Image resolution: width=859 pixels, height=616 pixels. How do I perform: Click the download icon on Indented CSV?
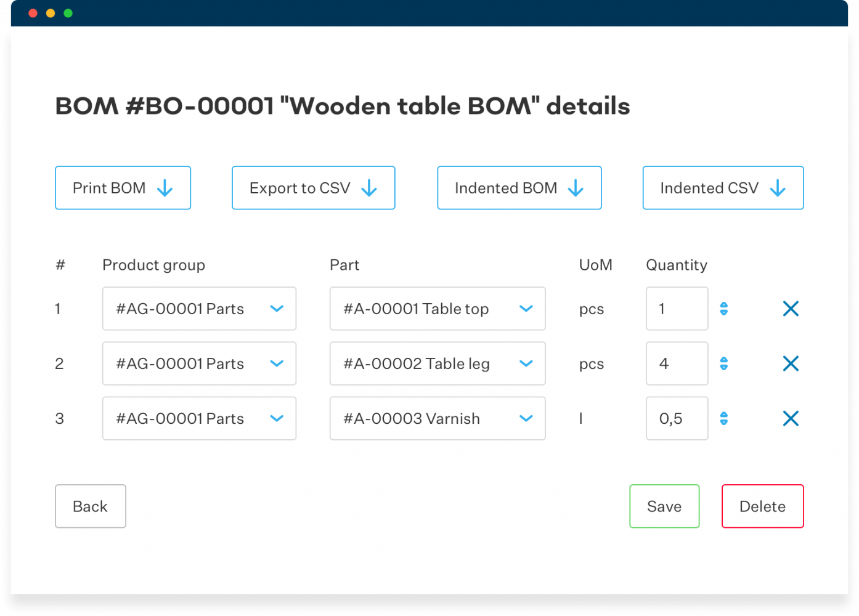pos(778,188)
